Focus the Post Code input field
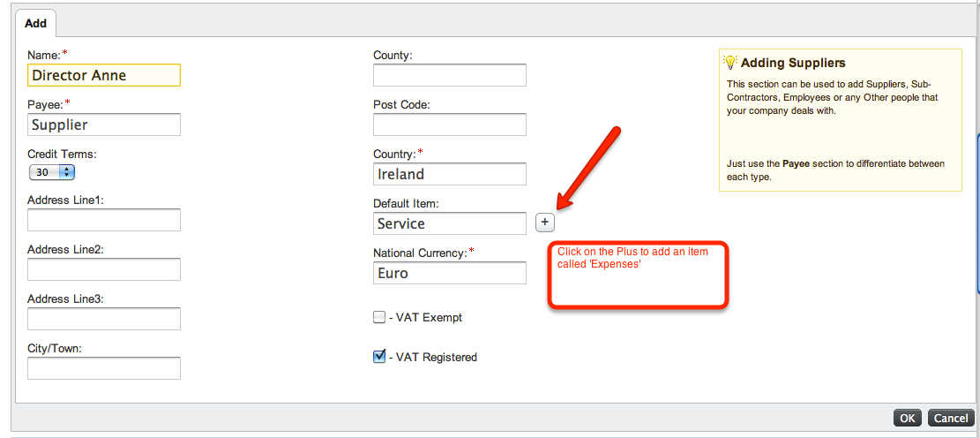980x438 pixels. [449, 125]
